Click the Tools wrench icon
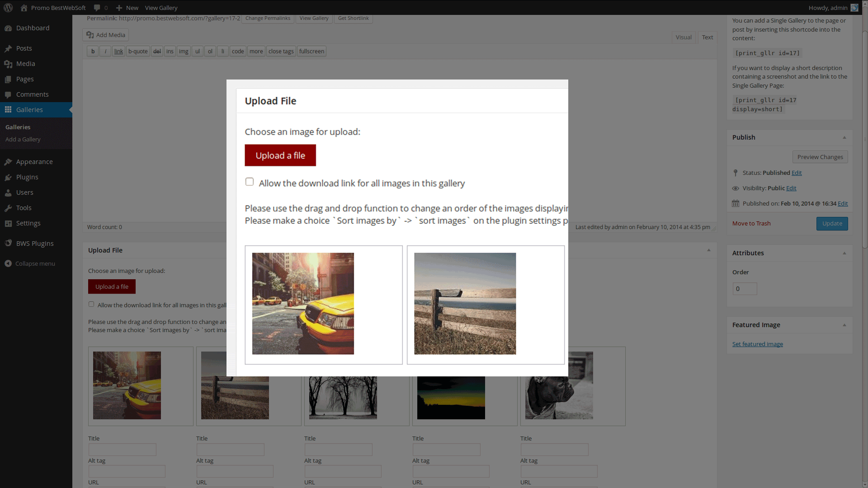This screenshot has width=868, height=488. [x=8, y=208]
